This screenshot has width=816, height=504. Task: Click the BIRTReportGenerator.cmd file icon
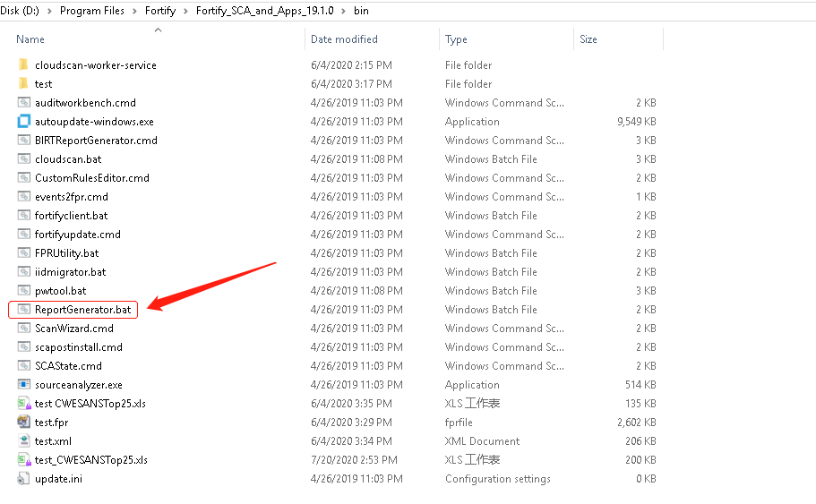pos(24,140)
